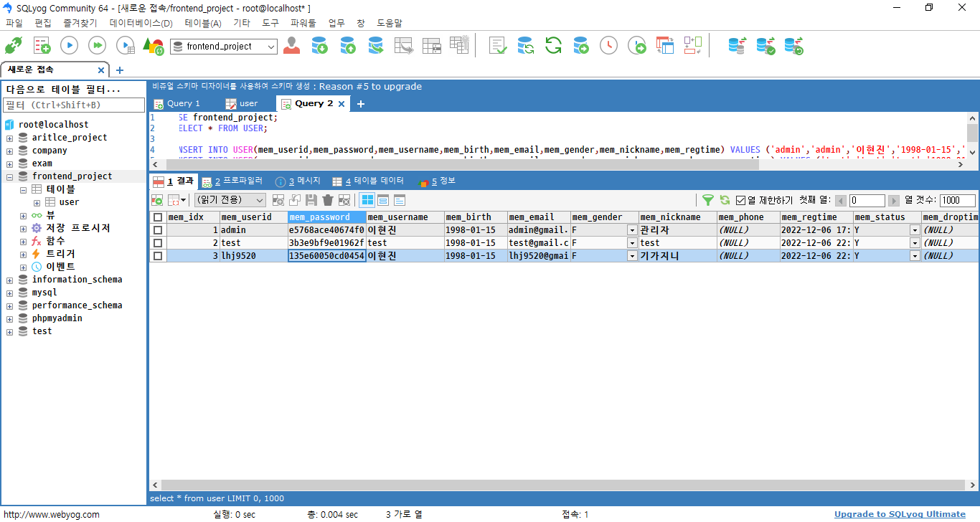Switch to the user tab

[242, 103]
